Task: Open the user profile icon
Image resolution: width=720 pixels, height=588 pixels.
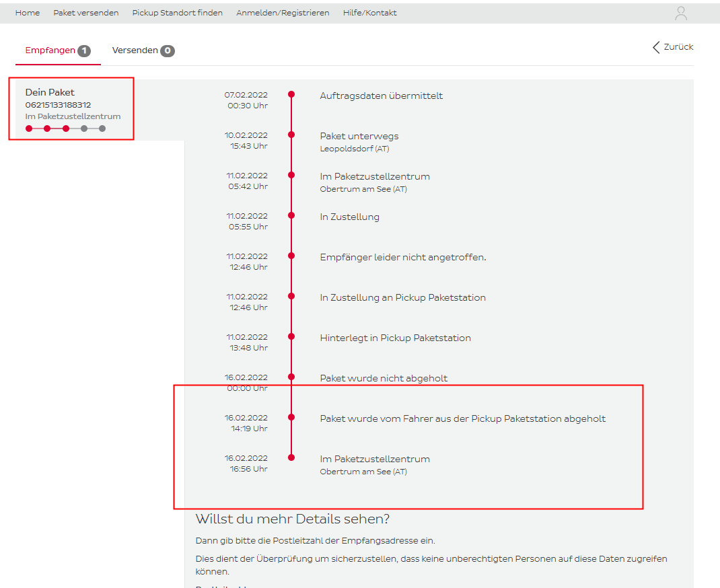Action: pos(681,13)
